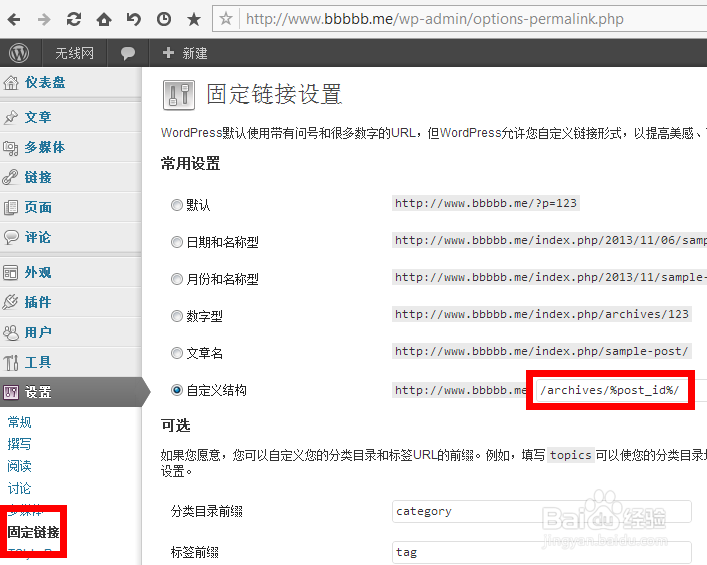Click the 页面 pages icon
This screenshot has height=565, width=707.
(x=11, y=207)
